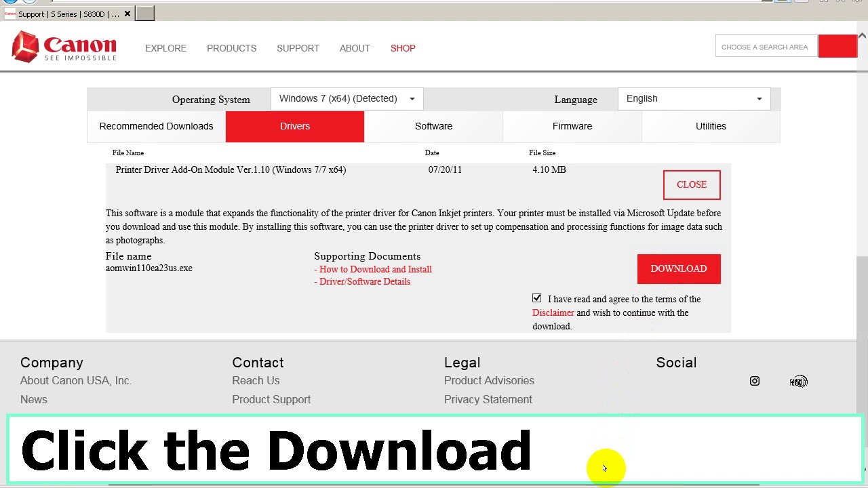Open the social icon next to Instagram
The image size is (868, 488).
tap(799, 382)
